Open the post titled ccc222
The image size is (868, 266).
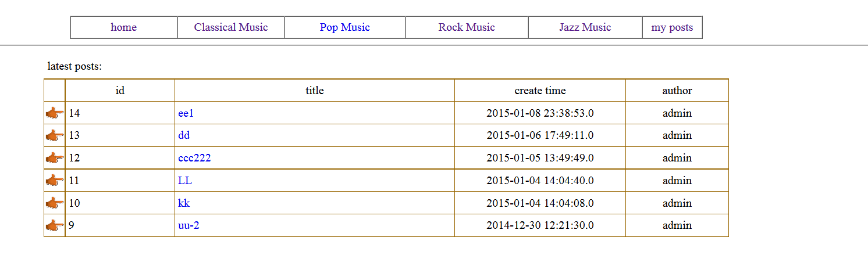194,158
